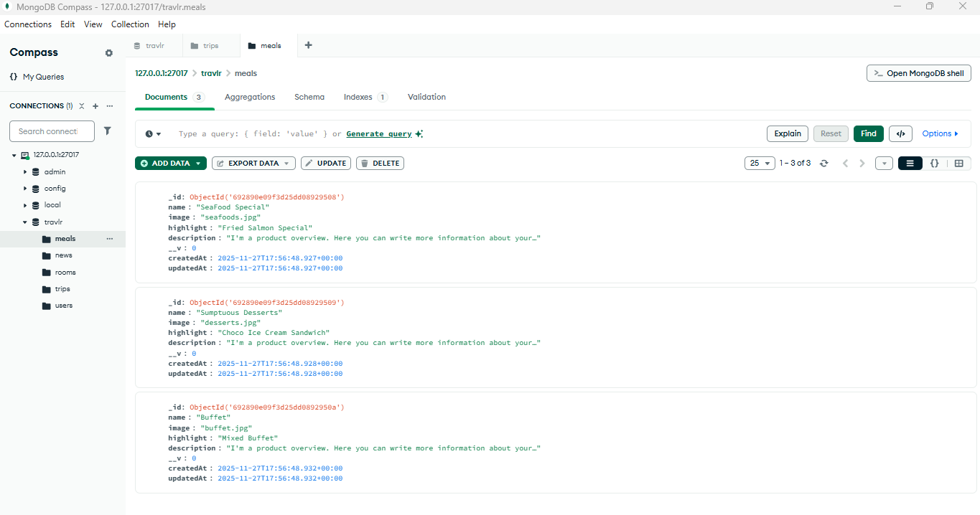Click the query code export icon

(900, 133)
